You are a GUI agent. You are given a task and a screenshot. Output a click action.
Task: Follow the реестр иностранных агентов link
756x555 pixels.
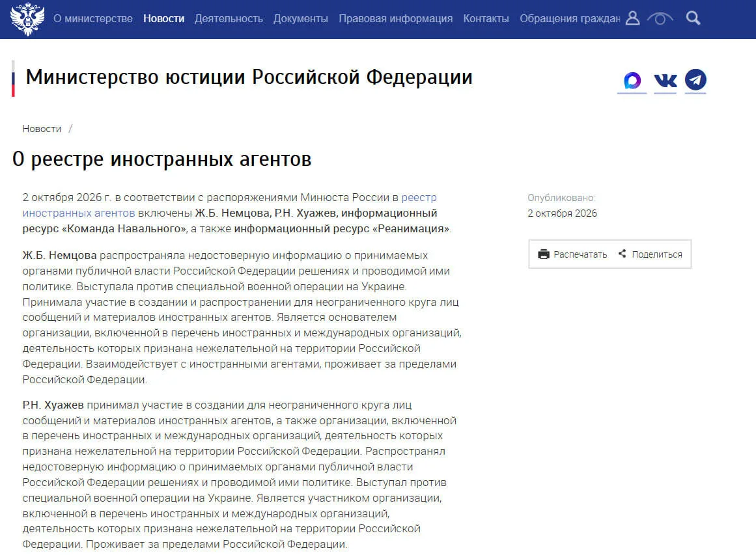click(229, 205)
